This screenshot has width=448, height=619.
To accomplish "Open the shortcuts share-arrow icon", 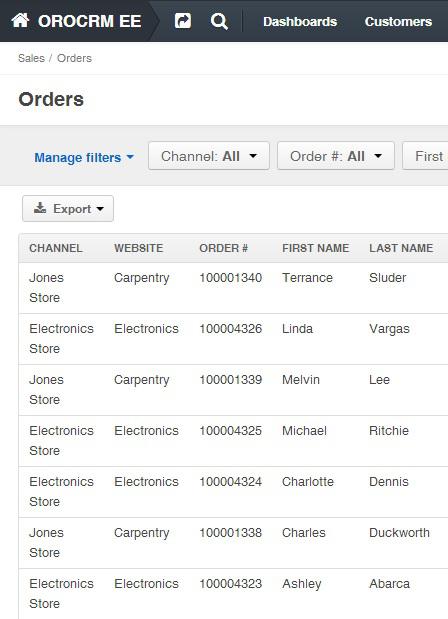I will (x=183, y=21).
